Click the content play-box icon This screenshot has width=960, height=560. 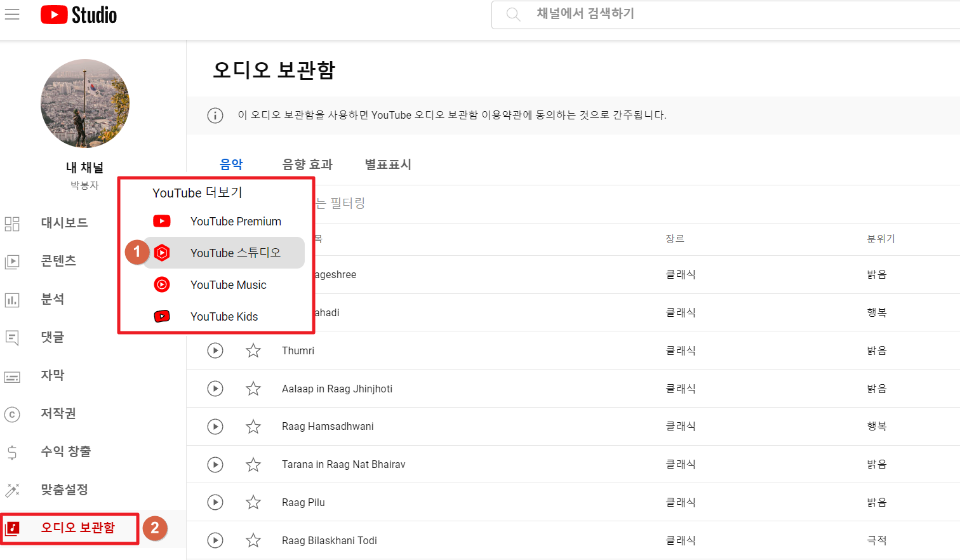pos(12,262)
